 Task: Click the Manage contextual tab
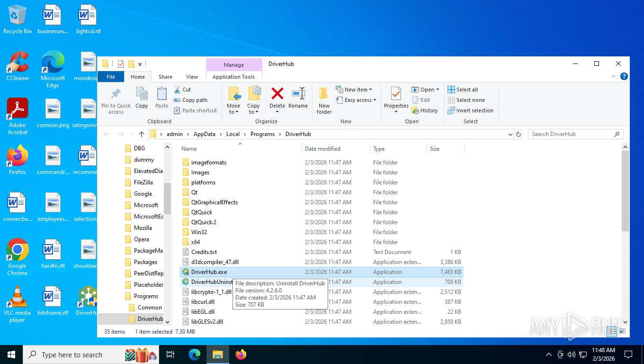pos(234,65)
